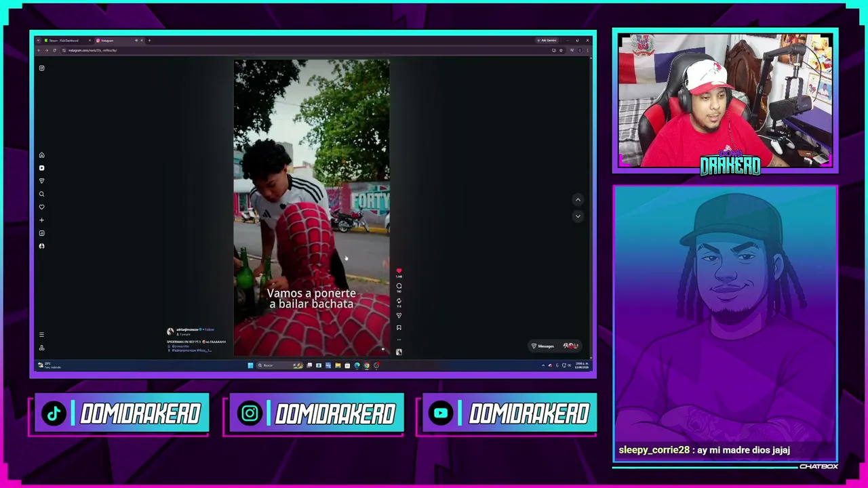This screenshot has width=868, height=488.
Task: Reload the Instagram page
Action: pos(54,50)
